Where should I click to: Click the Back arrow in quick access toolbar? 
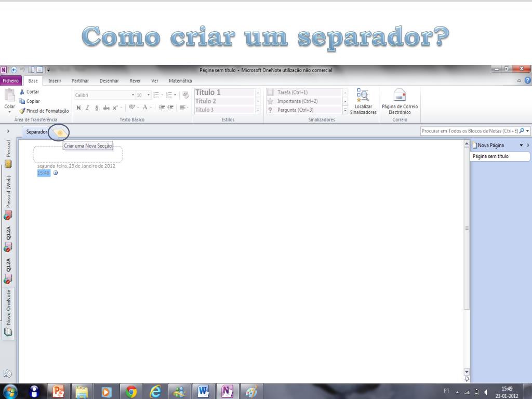coord(14,70)
